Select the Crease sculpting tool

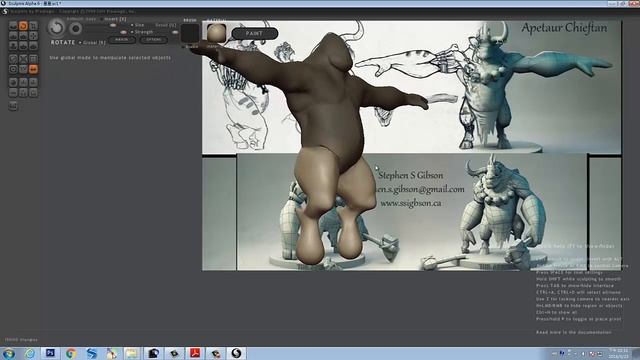(13, 26)
